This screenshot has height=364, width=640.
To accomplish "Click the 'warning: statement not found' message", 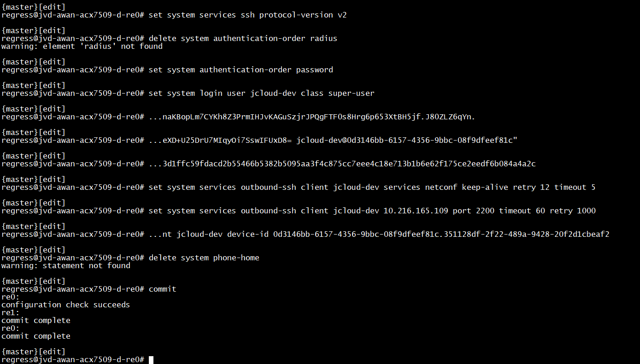I will (66, 265).
